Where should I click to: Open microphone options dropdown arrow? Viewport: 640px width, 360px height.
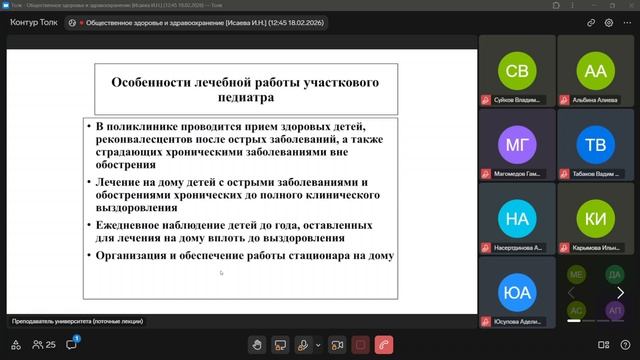[318, 345]
